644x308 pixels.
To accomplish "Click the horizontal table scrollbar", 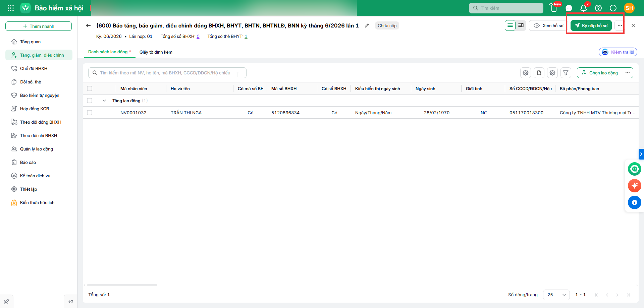I will tap(122, 285).
